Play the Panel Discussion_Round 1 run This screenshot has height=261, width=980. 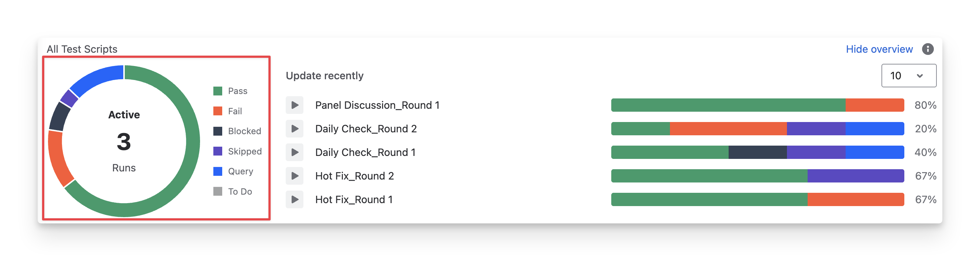[295, 105]
